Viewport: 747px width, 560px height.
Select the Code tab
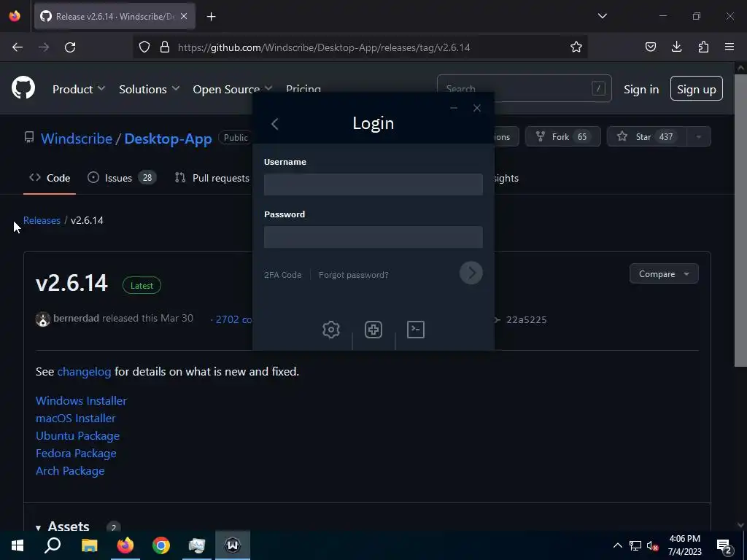pos(50,178)
